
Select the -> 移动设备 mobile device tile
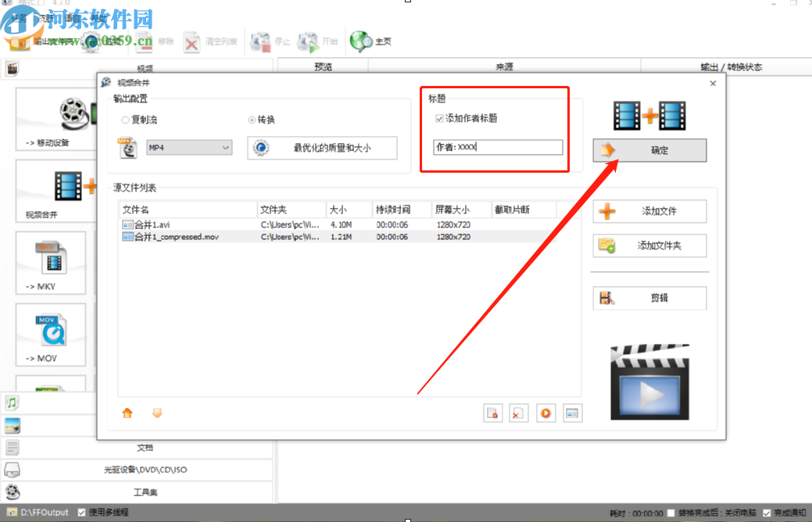(56, 120)
